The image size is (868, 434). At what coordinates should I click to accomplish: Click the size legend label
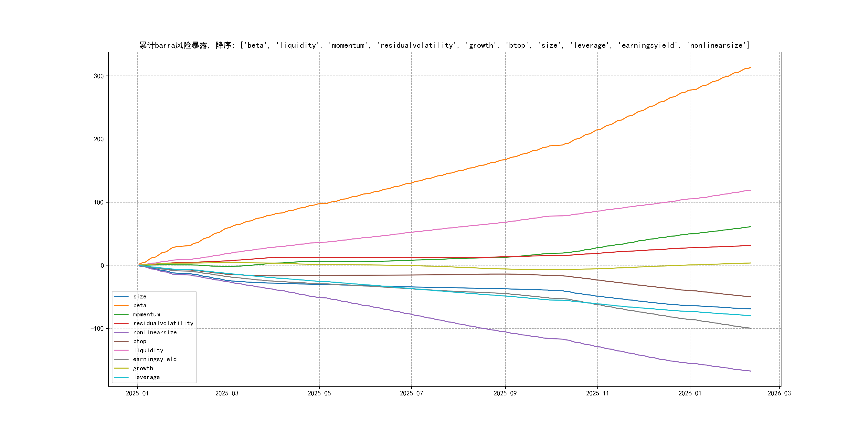pyautogui.click(x=140, y=297)
